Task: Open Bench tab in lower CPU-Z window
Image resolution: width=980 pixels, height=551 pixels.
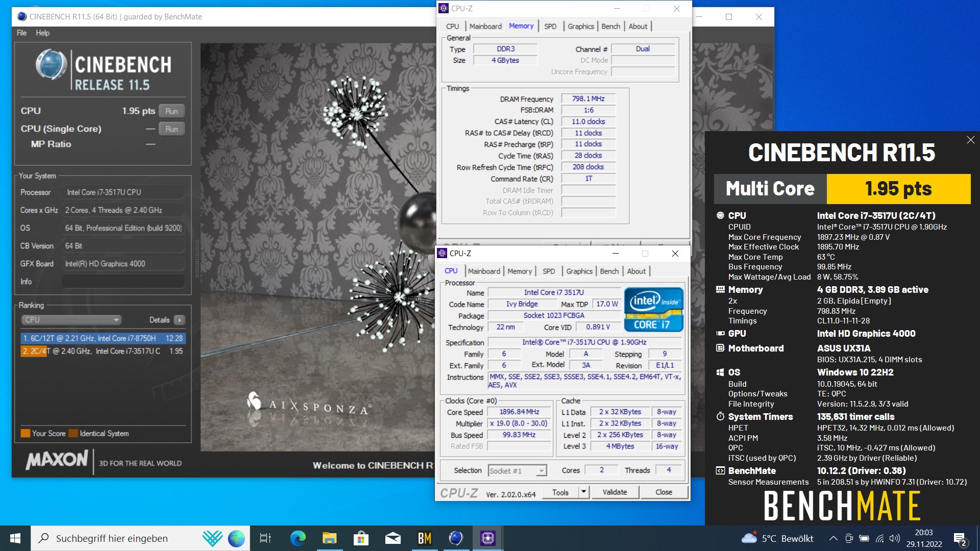Action: (609, 271)
